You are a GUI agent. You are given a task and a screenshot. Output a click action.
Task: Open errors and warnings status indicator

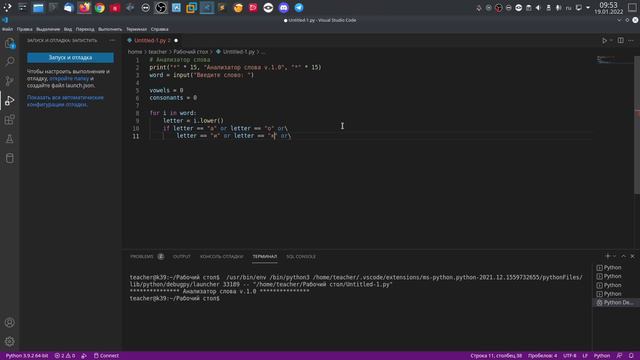[64, 356]
